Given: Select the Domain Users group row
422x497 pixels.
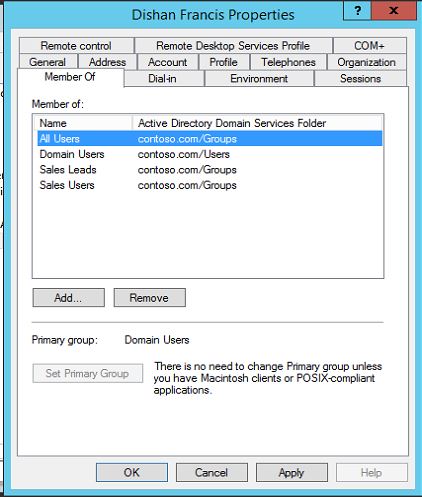Looking at the screenshot, I should 210,154.
